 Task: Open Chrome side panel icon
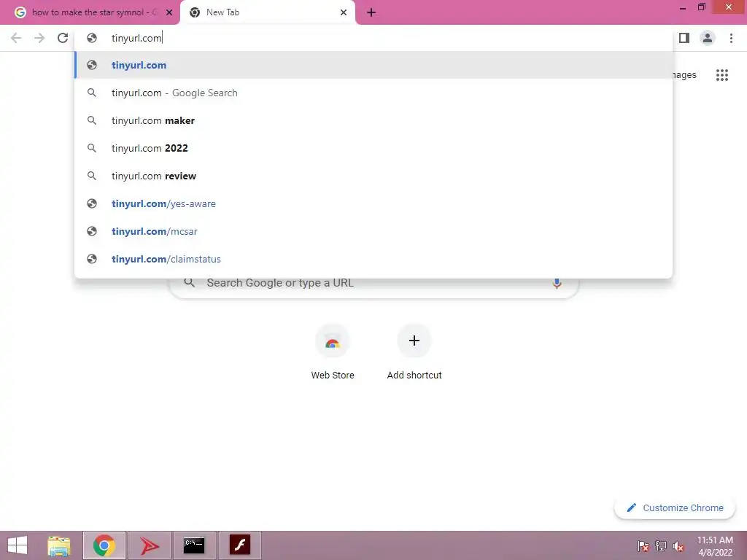[684, 38]
